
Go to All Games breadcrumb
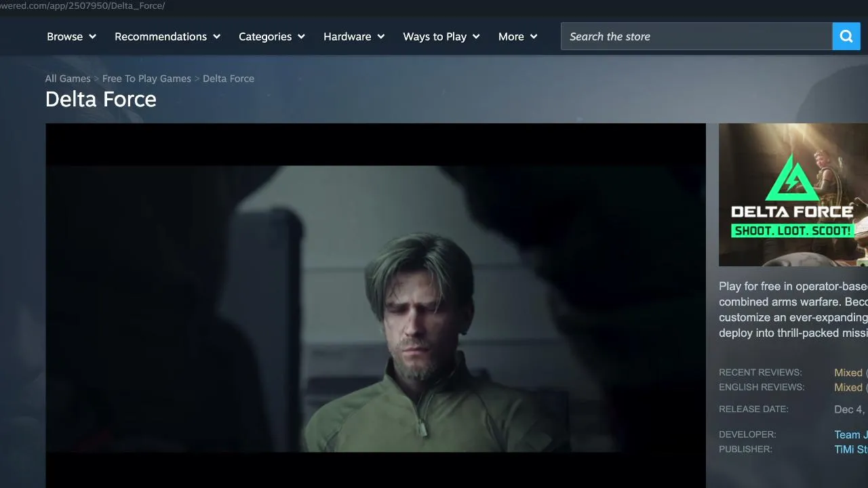click(x=68, y=79)
